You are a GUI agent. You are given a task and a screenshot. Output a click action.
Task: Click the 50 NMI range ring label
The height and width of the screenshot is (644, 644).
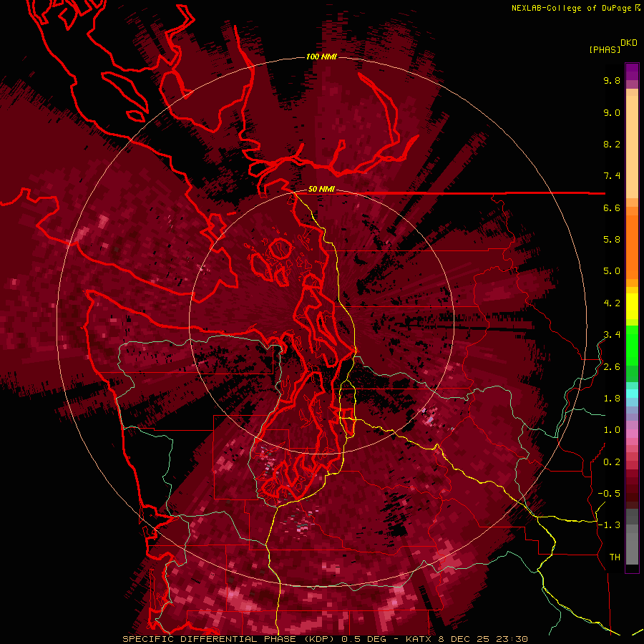(321, 190)
